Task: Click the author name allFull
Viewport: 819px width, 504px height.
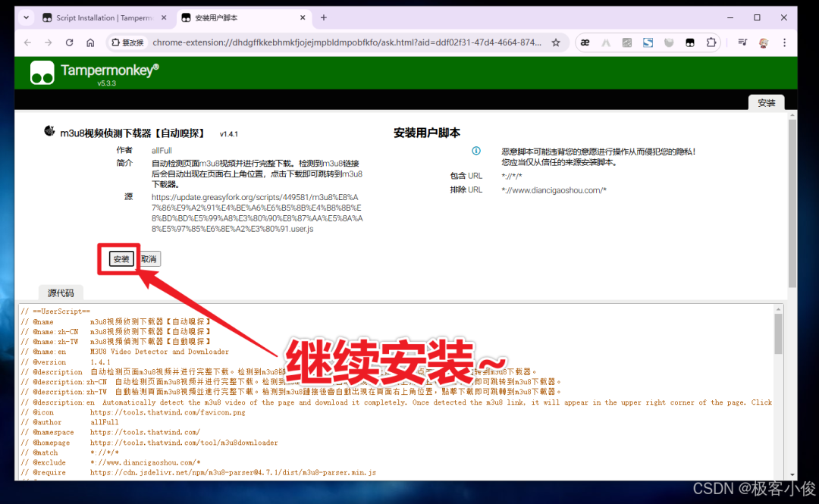Action: pyautogui.click(x=162, y=150)
